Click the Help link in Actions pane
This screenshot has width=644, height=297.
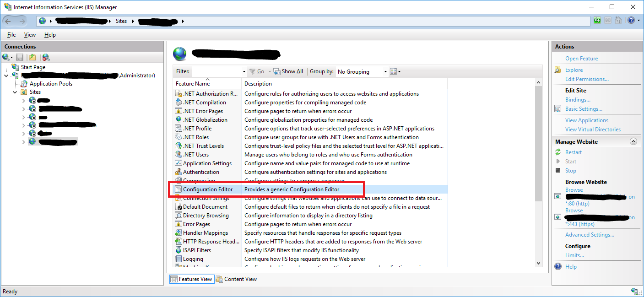571,267
